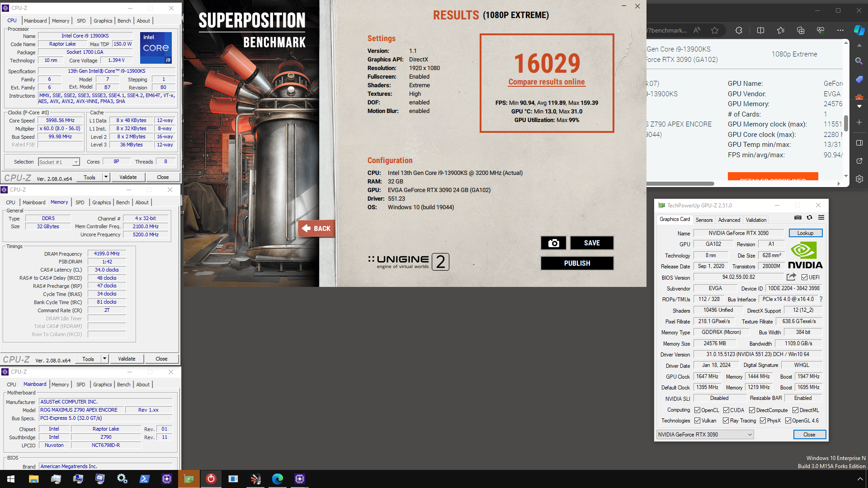This screenshot has height=488, width=868.
Task: Show hidden system tray icons chevron
Action: click(x=860, y=479)
